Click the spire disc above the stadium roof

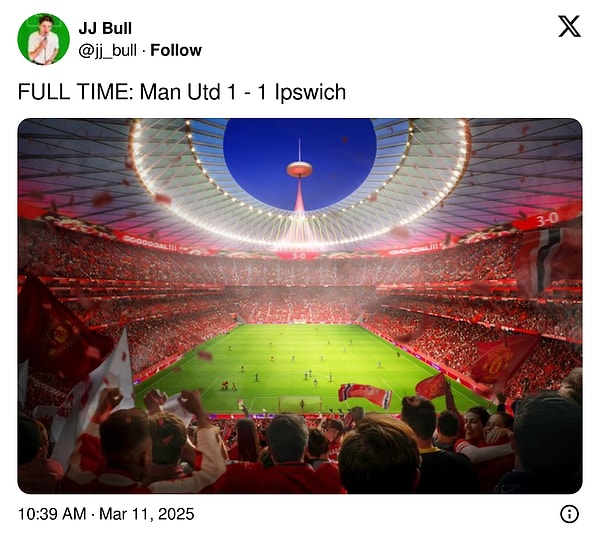click(299, 169)
